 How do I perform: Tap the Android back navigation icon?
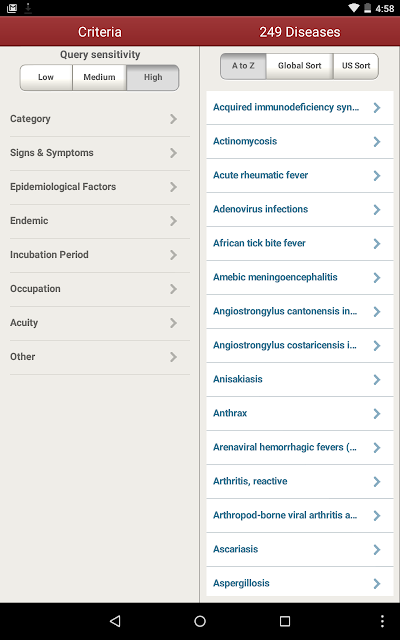115,621
